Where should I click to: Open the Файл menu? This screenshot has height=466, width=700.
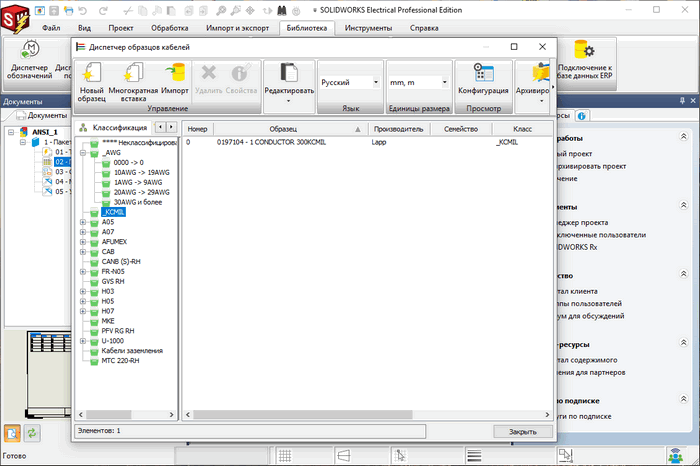[51, 28]
